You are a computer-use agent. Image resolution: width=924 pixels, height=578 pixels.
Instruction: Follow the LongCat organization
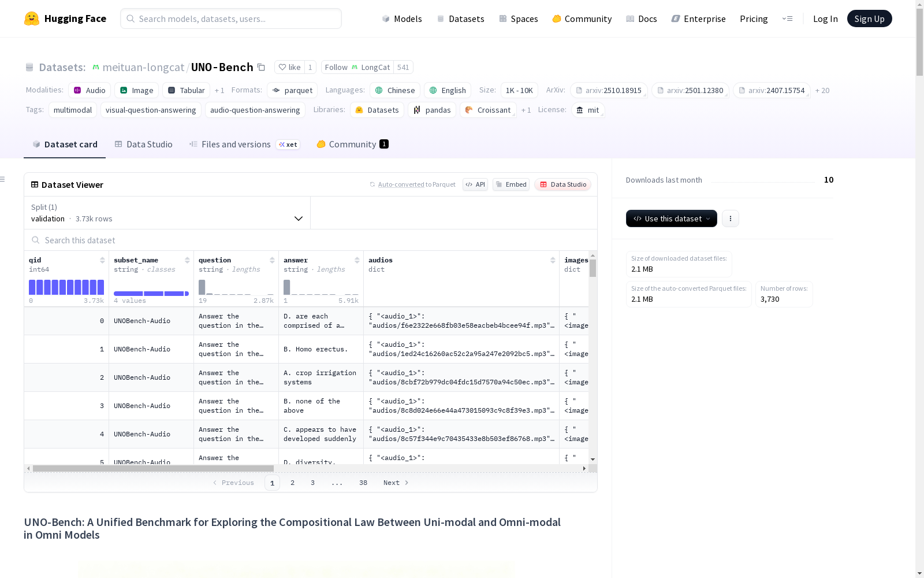tap(357, 67)
